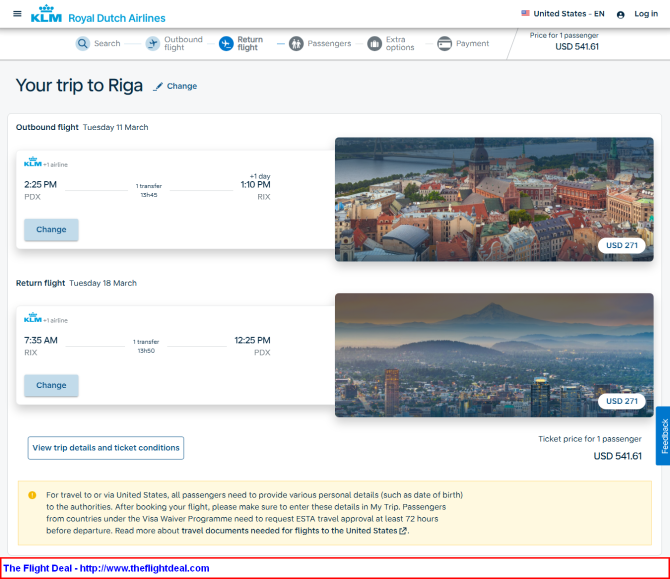
Task: Click the Portland skyline photo
Action: [494, 355]
